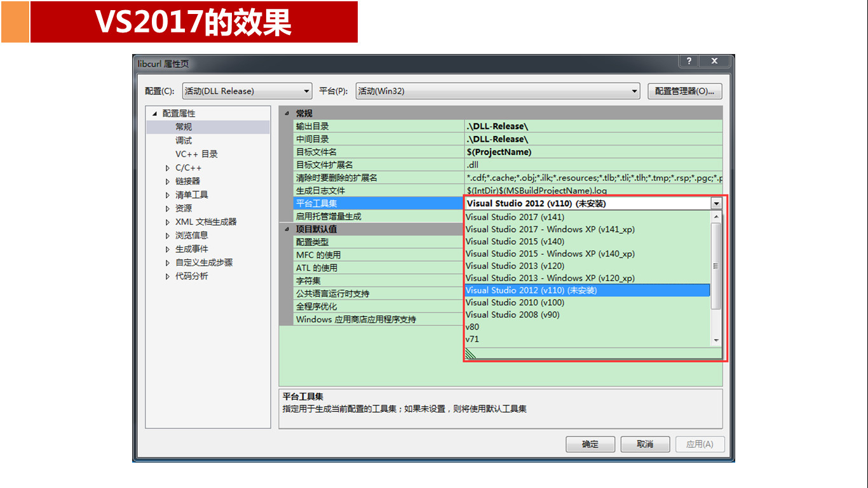The height and width of the screenshot is (488, 868).
Task: Pick highlighted Visual Studio 2012 (v110) list entry
Action: click(x=587, y=290)
